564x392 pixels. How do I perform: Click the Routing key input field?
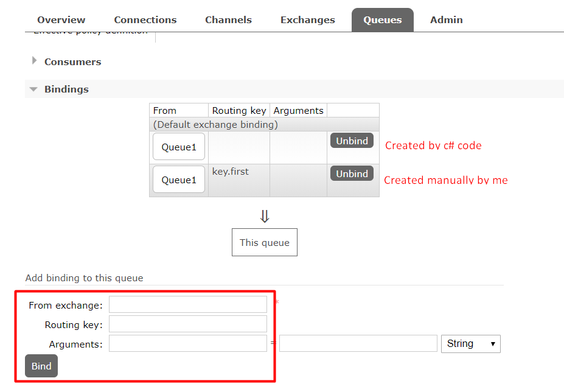tap(187, 323)
